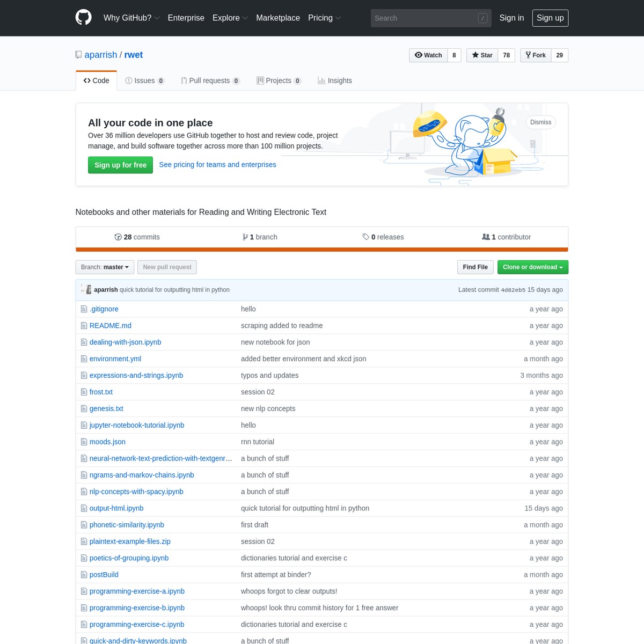
Task: Open jupyter-notebook-tutorial.ipynb file
Action: (x=137, y=426)
